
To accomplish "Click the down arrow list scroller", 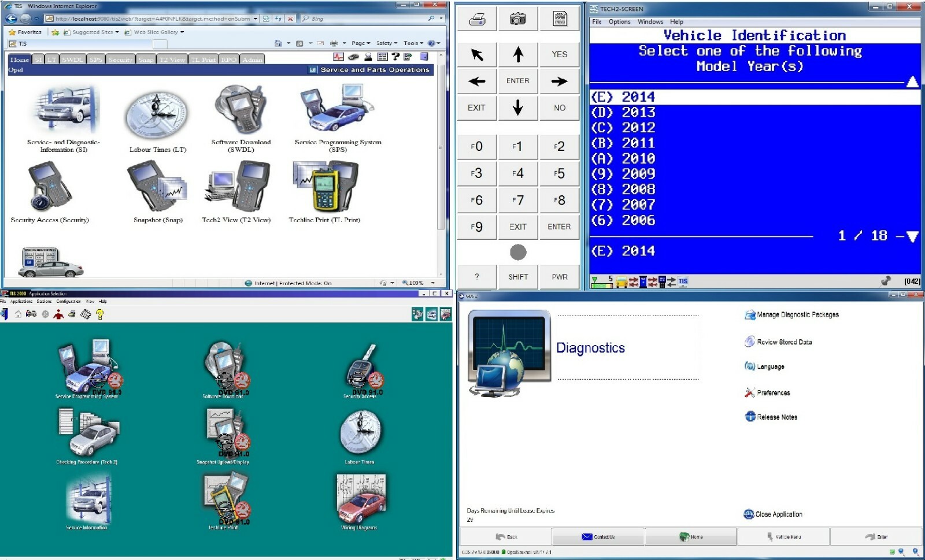I will tap(912, 236).
